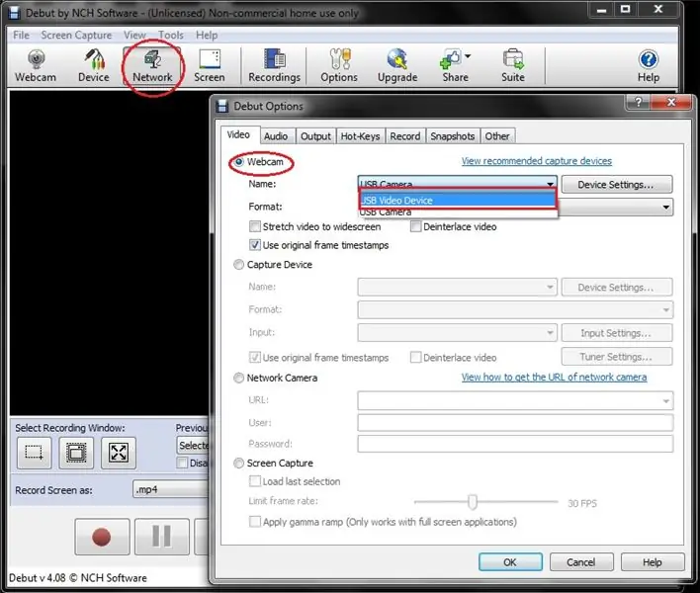Select the Device toolbar icon
The image size is (700, 593).
[94, 66]
